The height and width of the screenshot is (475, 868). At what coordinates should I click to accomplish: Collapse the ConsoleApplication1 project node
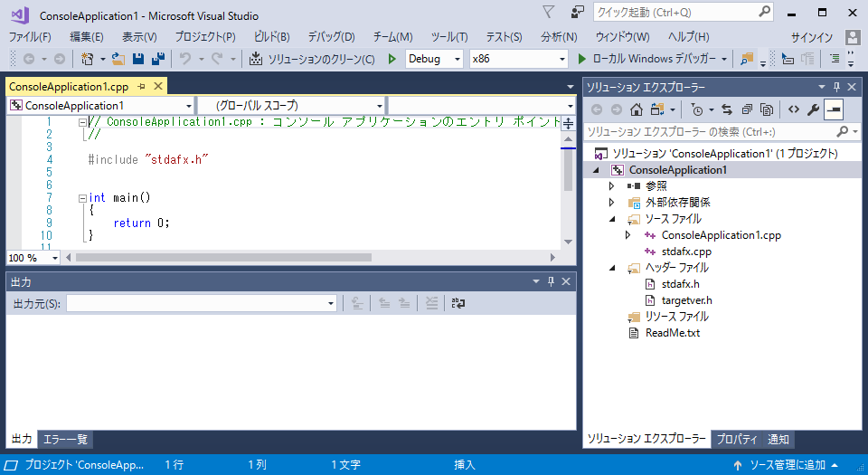pos(596,170)
